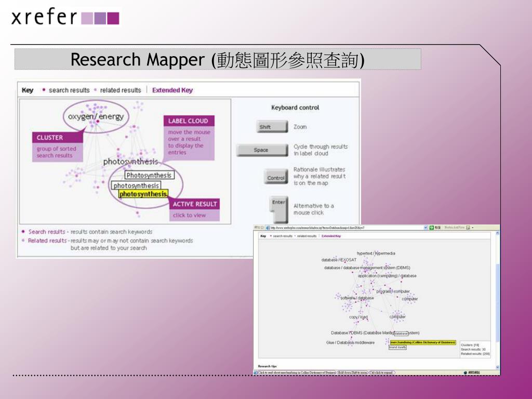Click the Norton AntiVirus toolbar icon
The image size is (532, 399).
point(468,228)
